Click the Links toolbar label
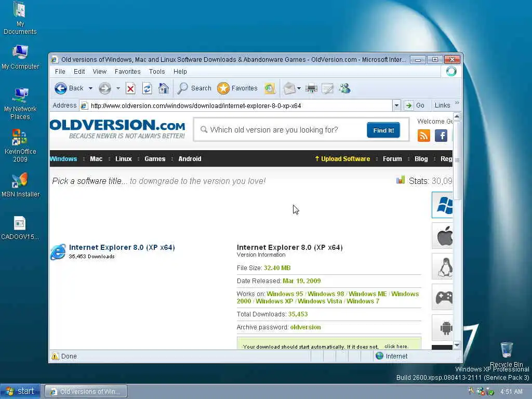This screenshot has width=532, height=399. click(442, 105)
